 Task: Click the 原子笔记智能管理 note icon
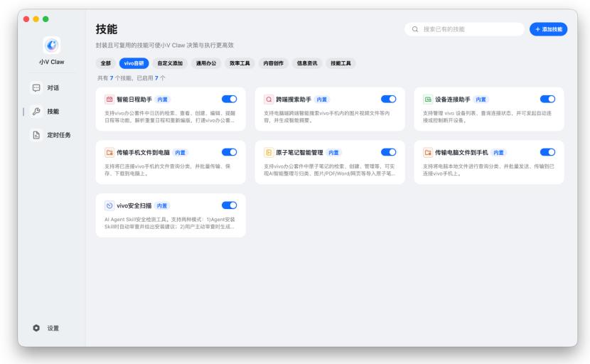269,152
